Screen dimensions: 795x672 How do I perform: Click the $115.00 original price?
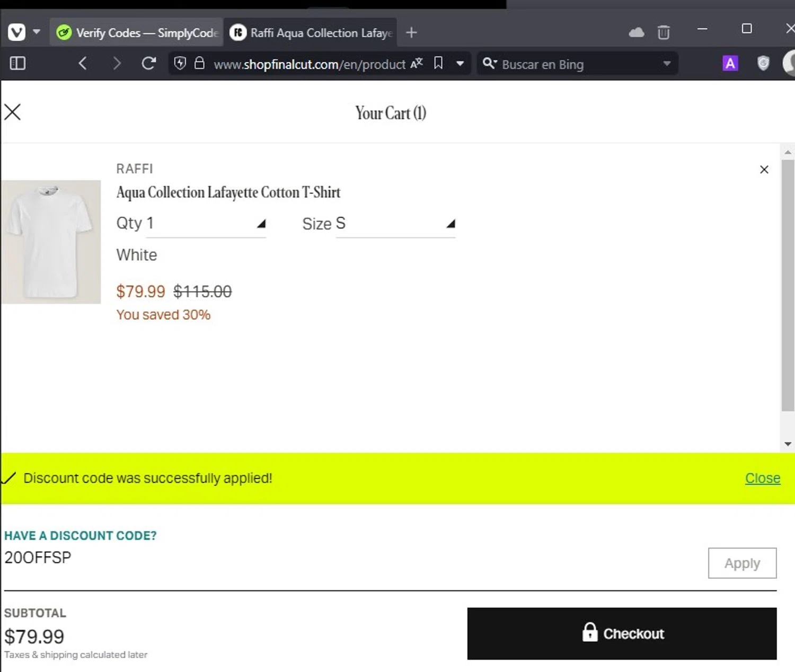click(x=202, y=291)
